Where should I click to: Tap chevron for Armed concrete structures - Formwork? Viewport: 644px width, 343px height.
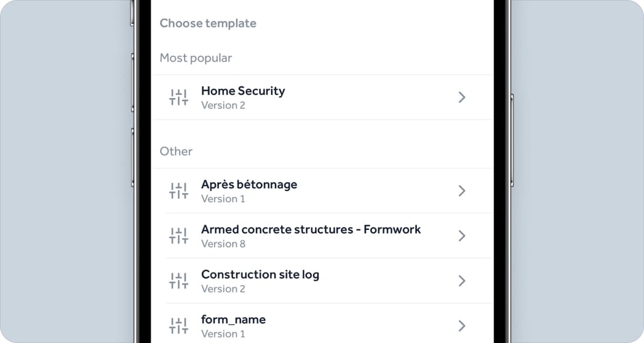click(462, 235)
